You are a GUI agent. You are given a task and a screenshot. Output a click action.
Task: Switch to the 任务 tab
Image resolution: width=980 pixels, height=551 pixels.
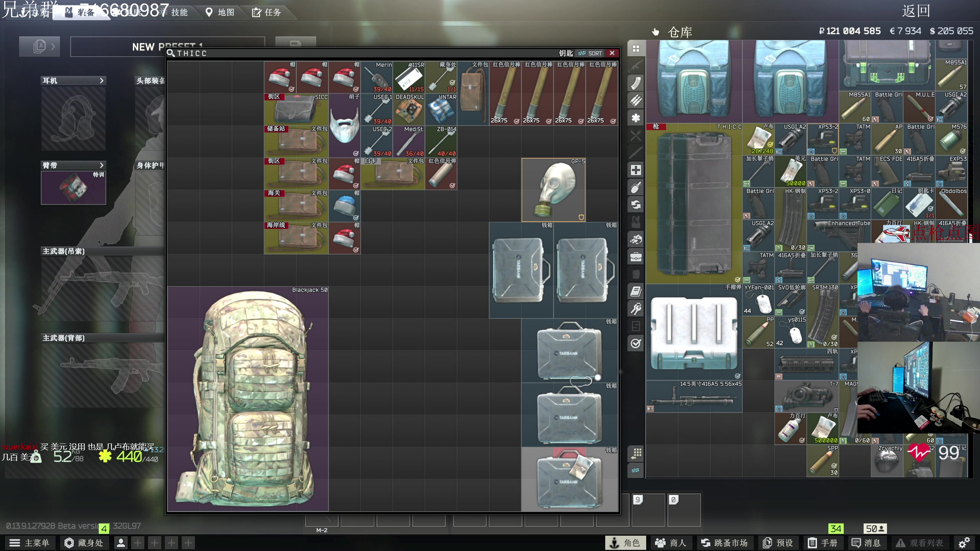[267, 12]
